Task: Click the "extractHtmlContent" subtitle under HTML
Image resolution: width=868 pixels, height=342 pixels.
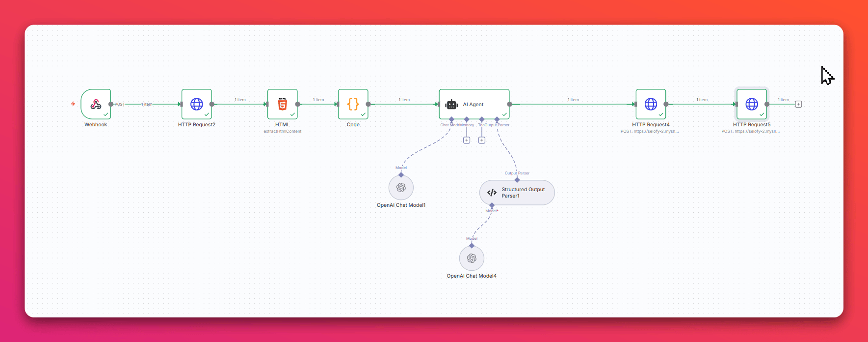Action: pyautogui.click(x=283, y=131)
